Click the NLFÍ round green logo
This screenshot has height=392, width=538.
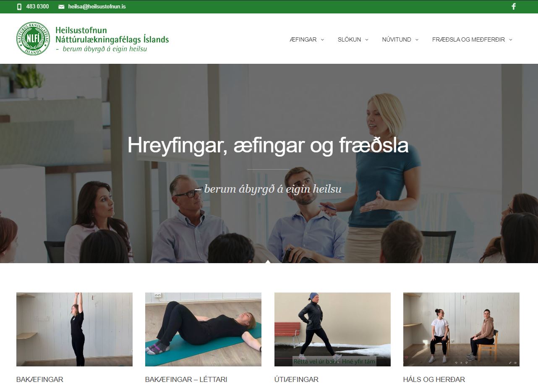(x=33, y=39)
